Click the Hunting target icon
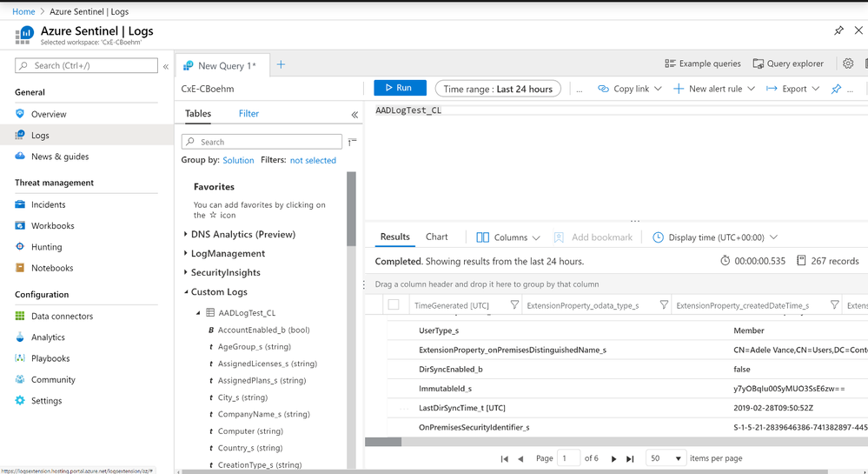Image resolution: width=868 pixels, height=474 pixels. pyautogui.click(x=20, y=247)
